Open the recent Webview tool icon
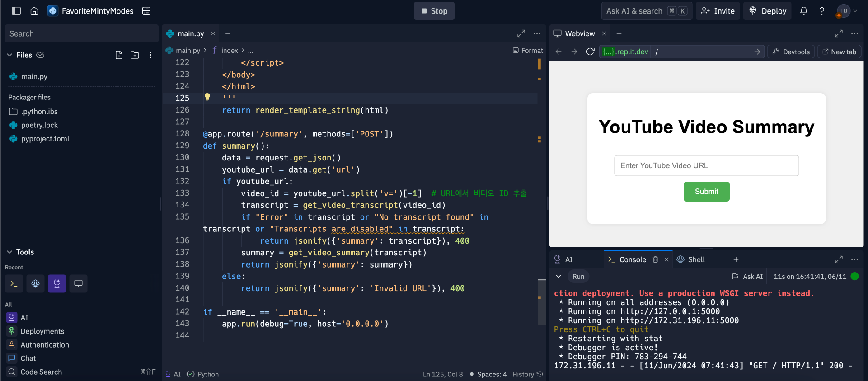The height and width of the screenshot is (381, 868). [x=78, y=283]
